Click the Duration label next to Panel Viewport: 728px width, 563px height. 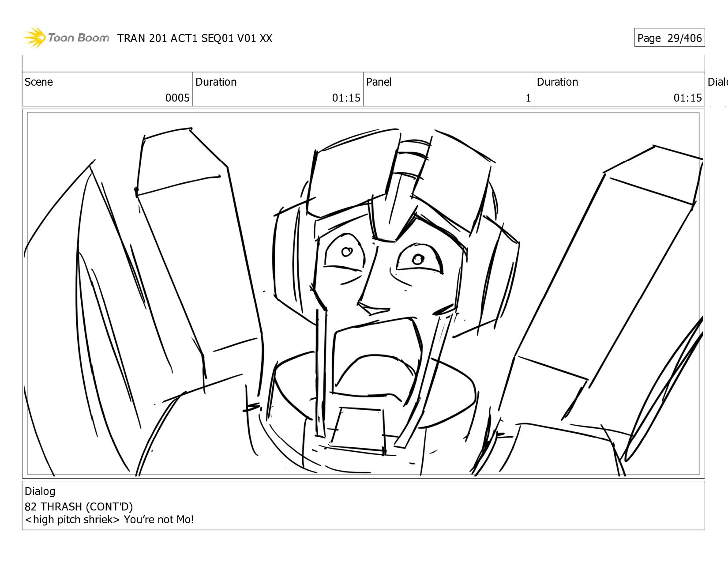coord(558,82)
